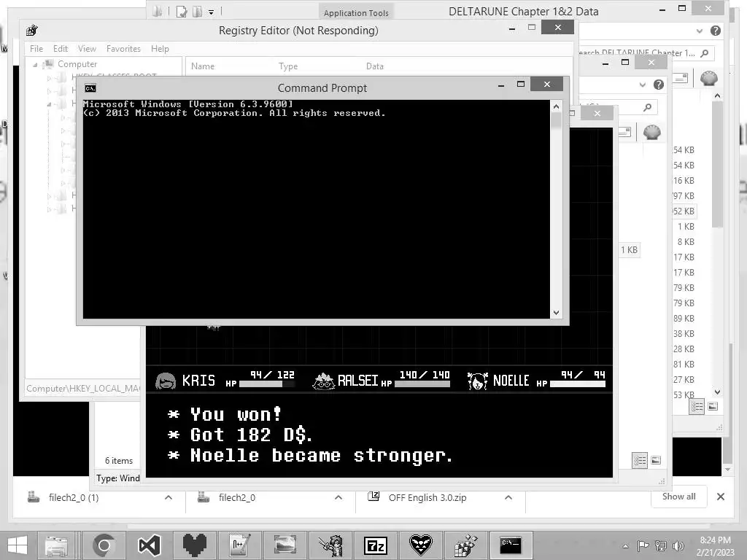Open File Explorer from the taskbar
747x560 pixels.
point(57,545)
